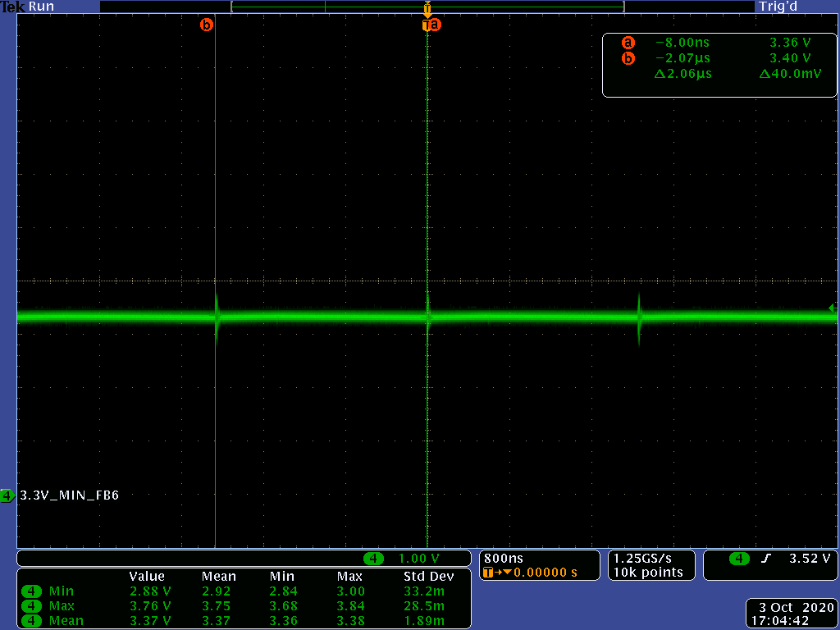This screenshot has width=840, height=630.
Task: Click the -2.07µs cursor time value
Action: point(683,58)
